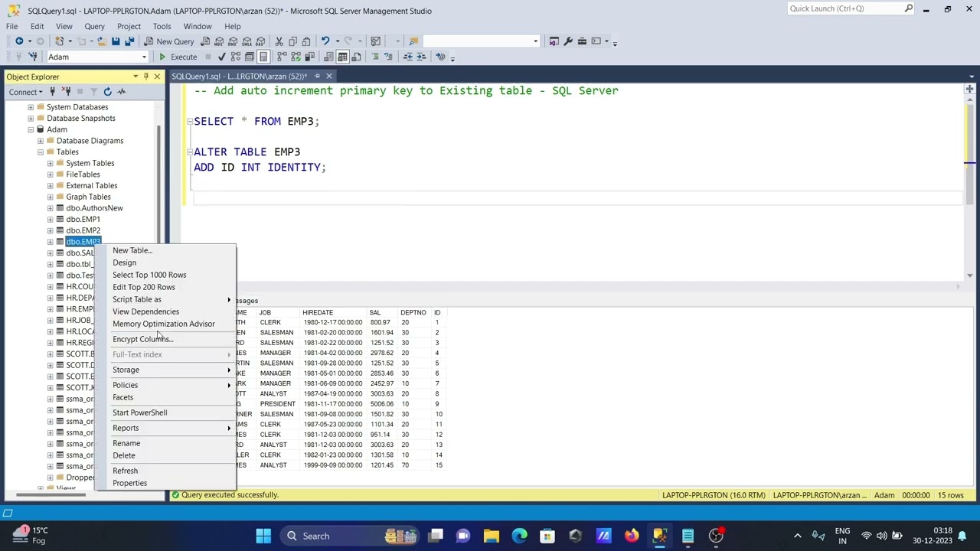Click the Parse checkmark icon
980x551 pixels.
click(x=222, y=57)
